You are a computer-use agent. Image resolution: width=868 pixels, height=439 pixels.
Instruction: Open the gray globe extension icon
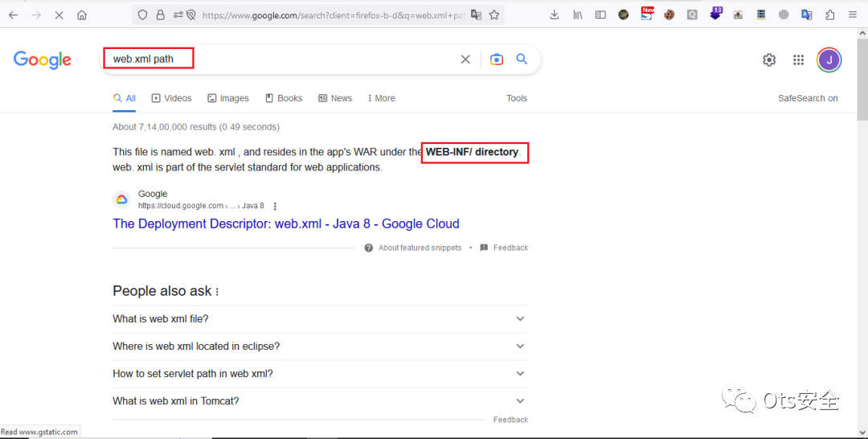pyautogui.click(x=784, y=15)
